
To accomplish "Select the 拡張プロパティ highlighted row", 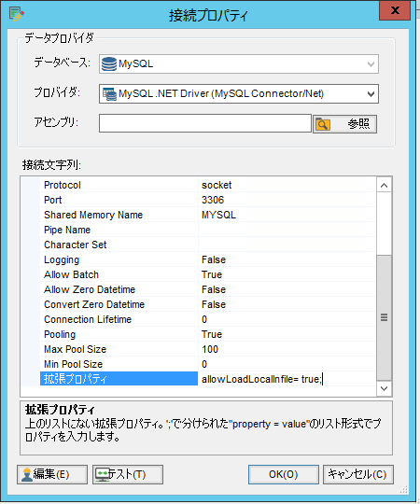I will click(119, 379).
